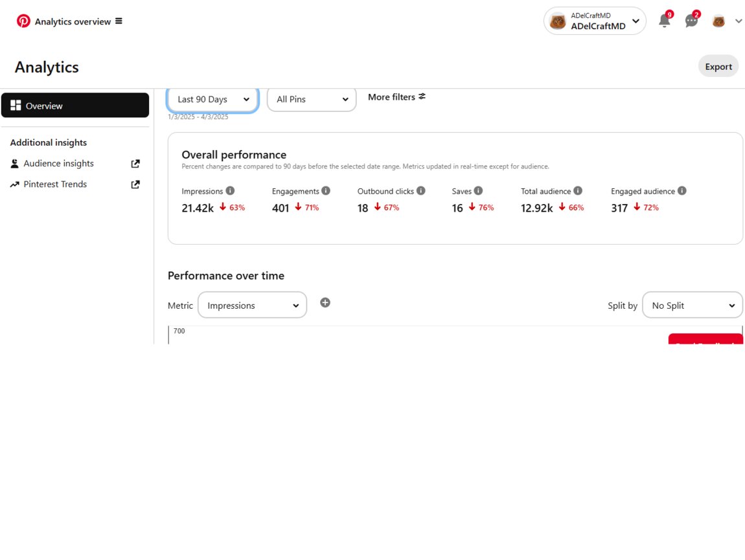
Task: Click the Engaged audience info icon
Action: click(682, 191)
